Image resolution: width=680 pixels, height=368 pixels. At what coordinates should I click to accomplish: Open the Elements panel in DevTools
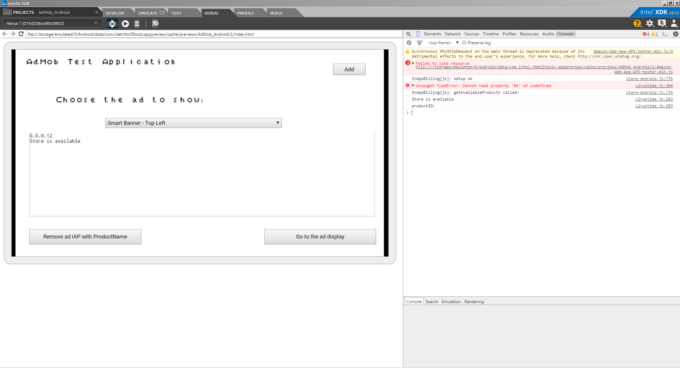pos(432,34)
